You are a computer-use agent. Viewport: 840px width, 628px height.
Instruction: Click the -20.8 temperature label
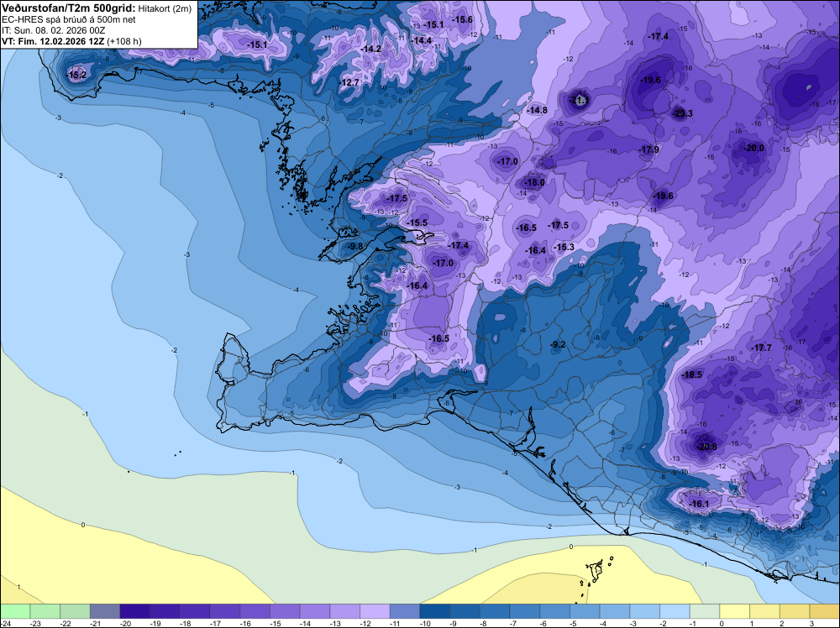706,447
